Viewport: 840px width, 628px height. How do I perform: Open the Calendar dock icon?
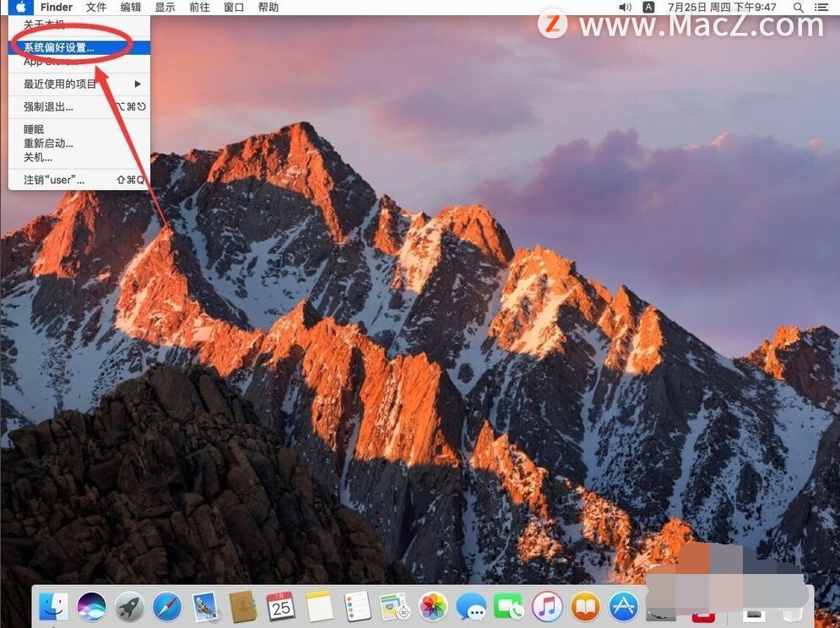(280, 605)
